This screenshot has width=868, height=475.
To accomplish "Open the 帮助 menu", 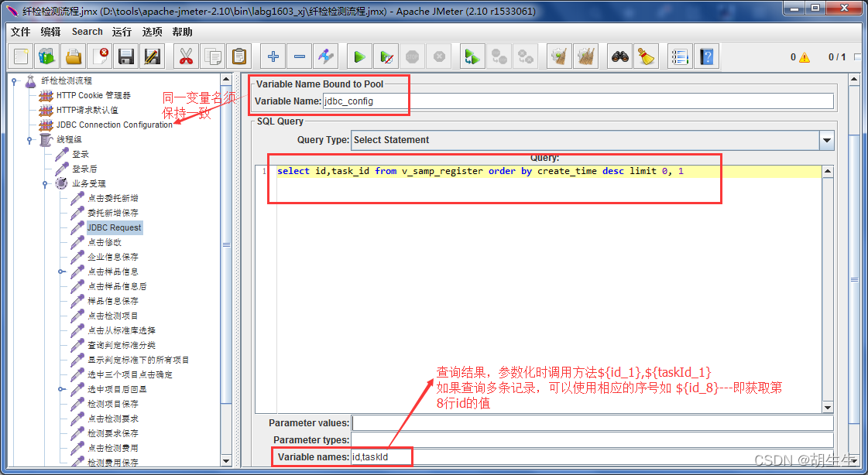I will pyautogui.click(x=182, y=32).
